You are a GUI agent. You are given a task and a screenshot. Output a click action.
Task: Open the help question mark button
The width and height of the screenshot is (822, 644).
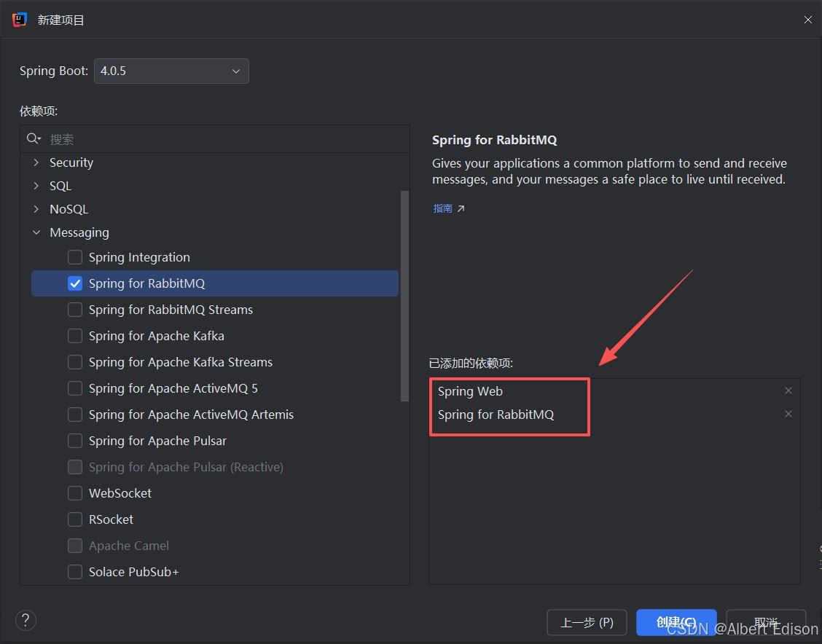point(26,621)
